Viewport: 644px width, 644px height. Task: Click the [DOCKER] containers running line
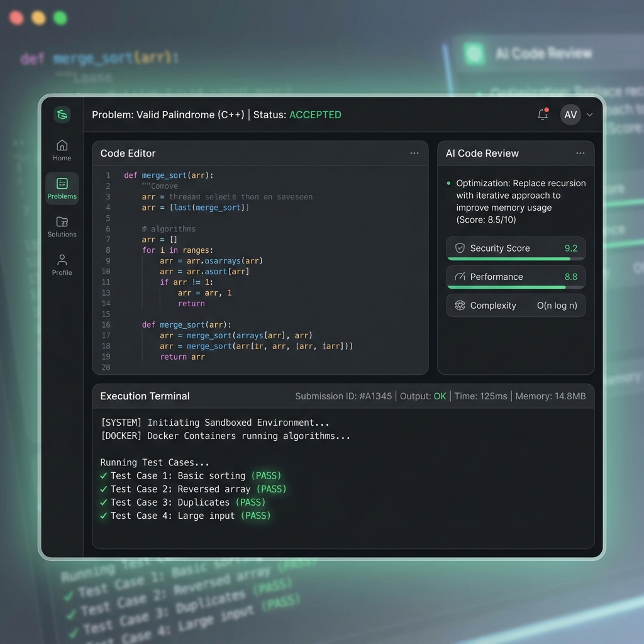[226, 436]
